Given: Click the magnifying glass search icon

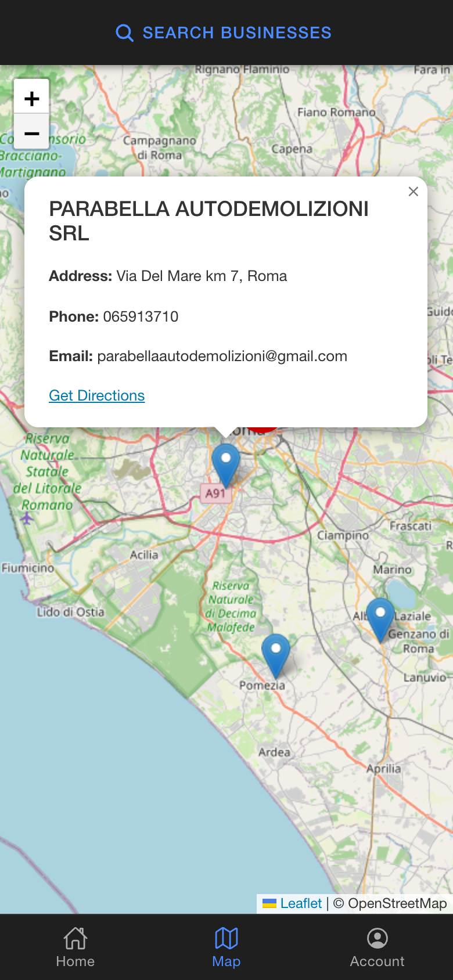Looking at the screenshot, I should click(124, 33).
